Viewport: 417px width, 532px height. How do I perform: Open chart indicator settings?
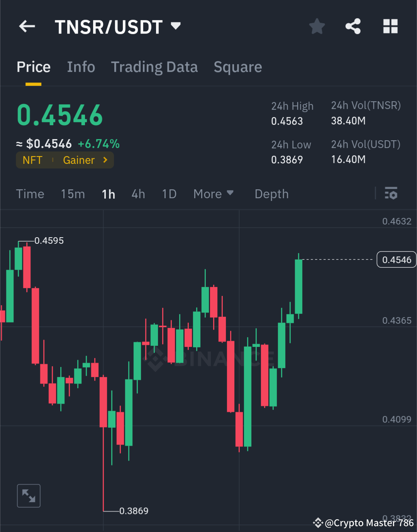tap(391, 194)
